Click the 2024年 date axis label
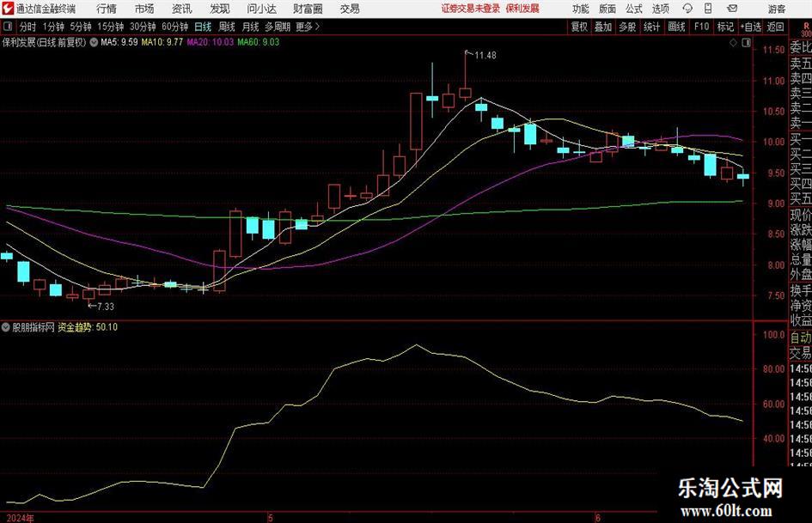 (x=21, y=518)
